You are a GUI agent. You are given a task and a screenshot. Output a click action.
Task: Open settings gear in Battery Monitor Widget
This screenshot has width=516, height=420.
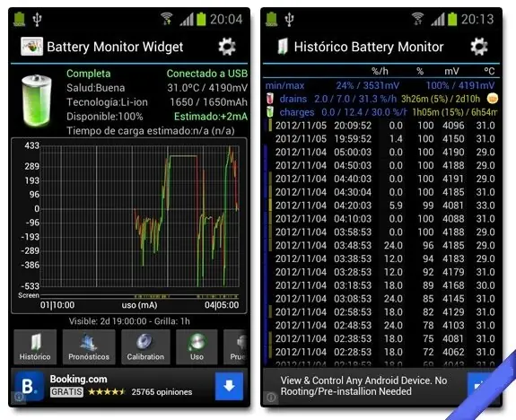pos(227,47)
